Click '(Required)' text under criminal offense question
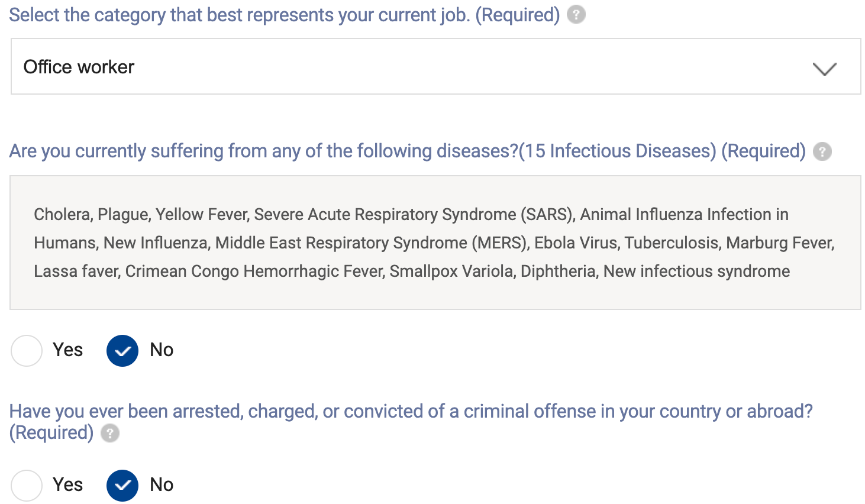The image size is (865, 504). pyautogui.click(x=51, y=433)
